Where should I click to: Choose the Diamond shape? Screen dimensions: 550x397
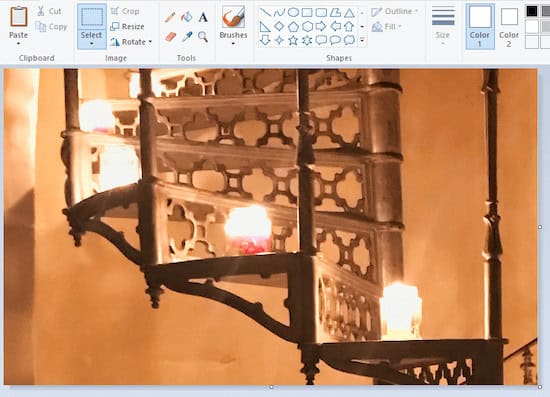(x=279, y=26)
